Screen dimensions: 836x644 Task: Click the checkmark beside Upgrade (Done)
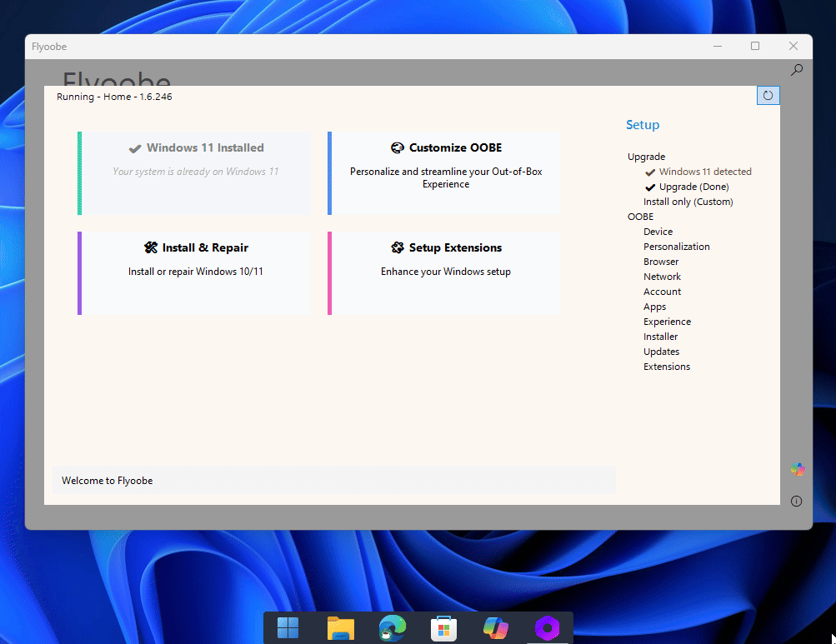pyautogui.click(x=650, y=186)
